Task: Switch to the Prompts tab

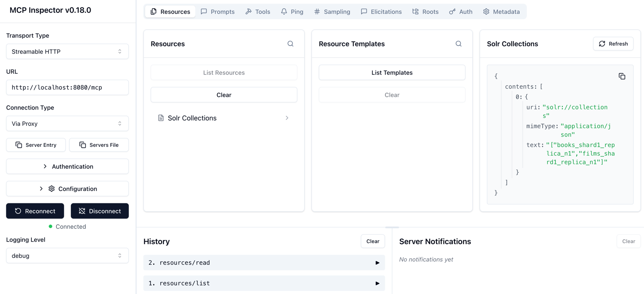Action: click(218, 12)
